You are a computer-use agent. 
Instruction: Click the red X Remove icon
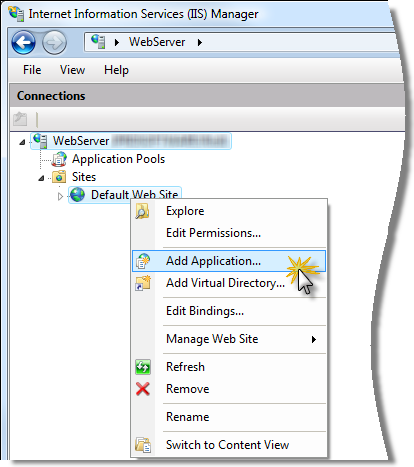[143, 389]
